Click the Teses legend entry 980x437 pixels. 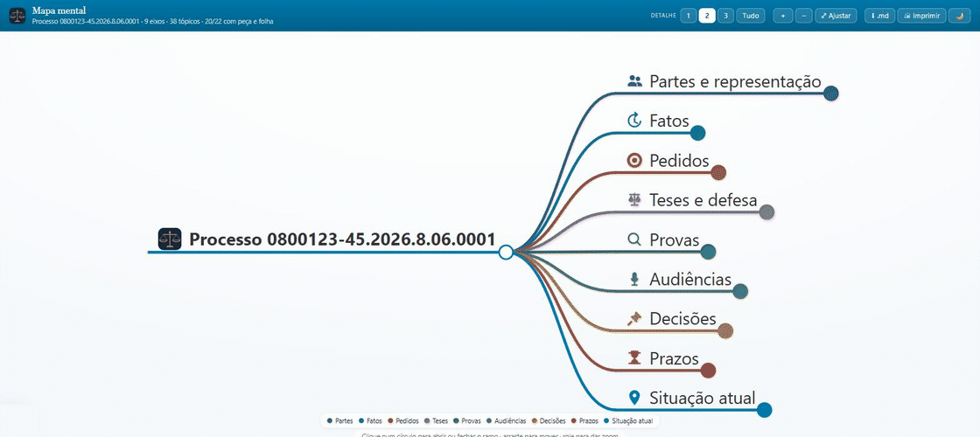click(436, 421)
